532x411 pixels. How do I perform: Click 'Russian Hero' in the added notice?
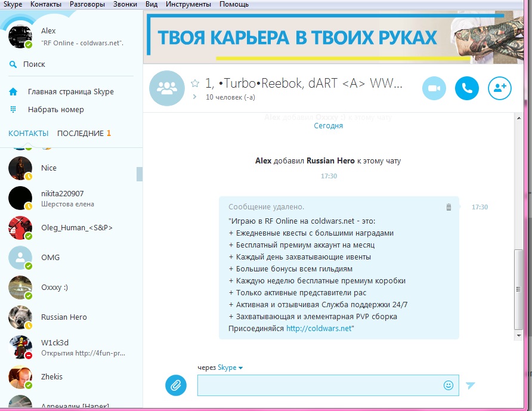[330, 160]
